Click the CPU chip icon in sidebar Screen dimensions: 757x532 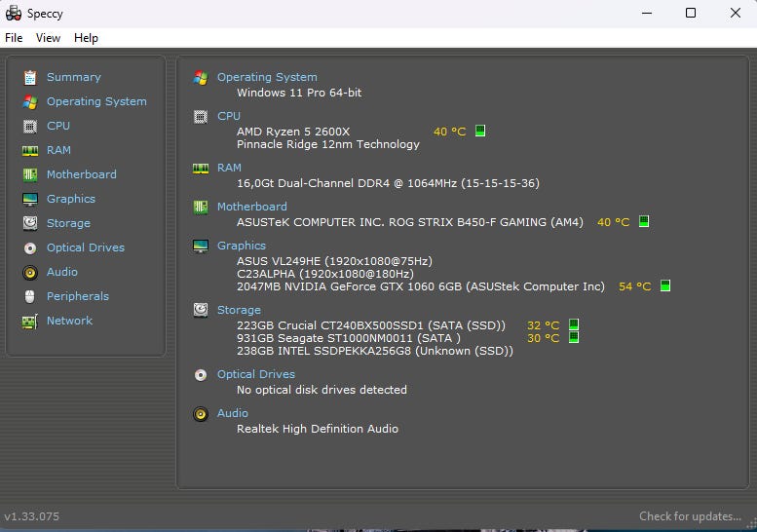(30, 126)
